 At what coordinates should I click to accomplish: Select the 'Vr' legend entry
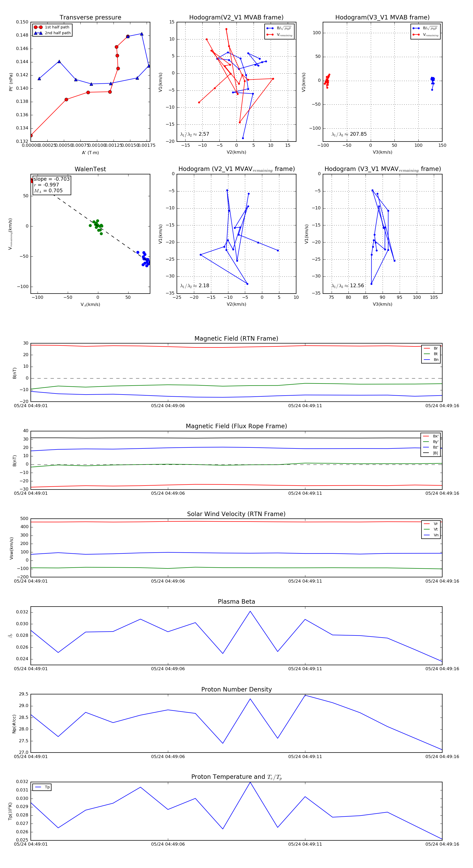431,524
